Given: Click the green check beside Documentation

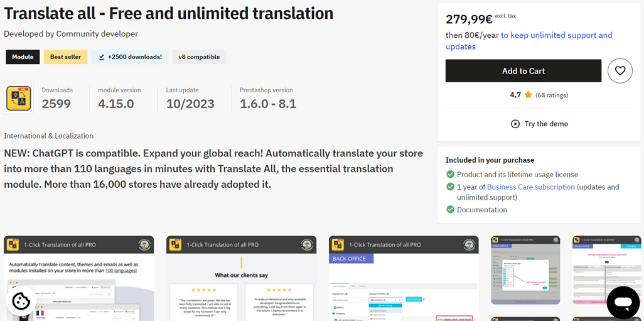Looking at the screenshot, I should [x=450, y=210].
